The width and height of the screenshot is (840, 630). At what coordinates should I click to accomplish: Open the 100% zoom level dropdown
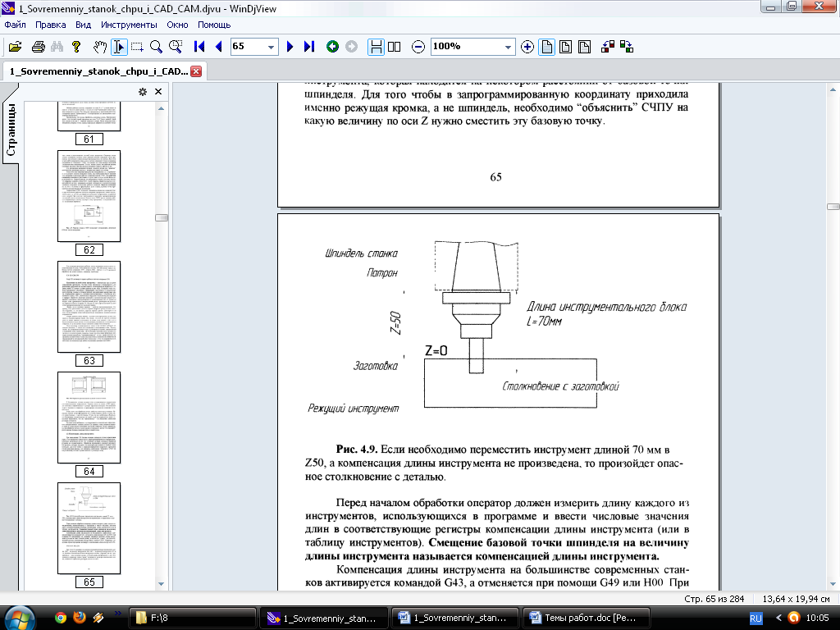click(x=508, y=47)
